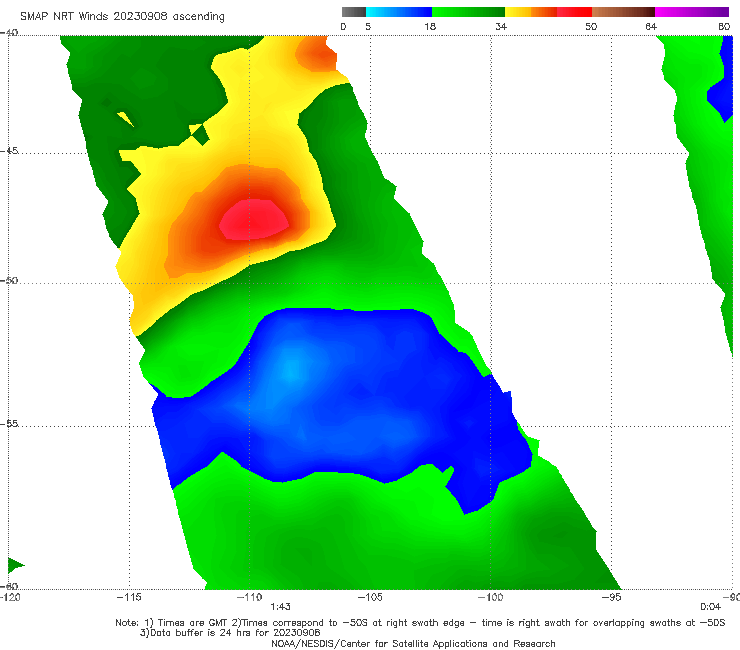Click the light cyan low-wind spot in blue area
Image resolution: width=740 pixels, height=650 pixels.
(x=293, y=369)
